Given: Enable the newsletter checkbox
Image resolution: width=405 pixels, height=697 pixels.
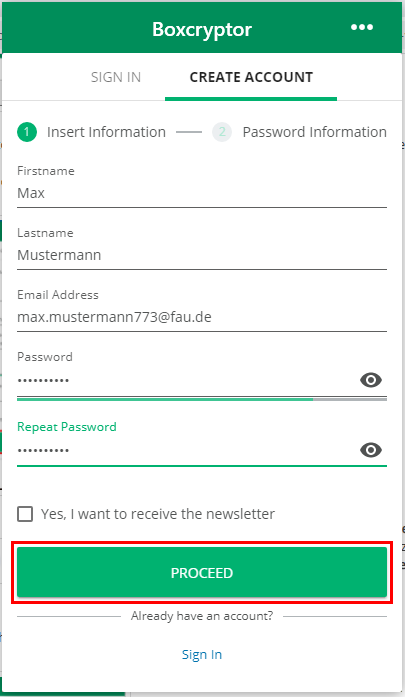Looking at the screenshot, I should (x=25, y=514).
